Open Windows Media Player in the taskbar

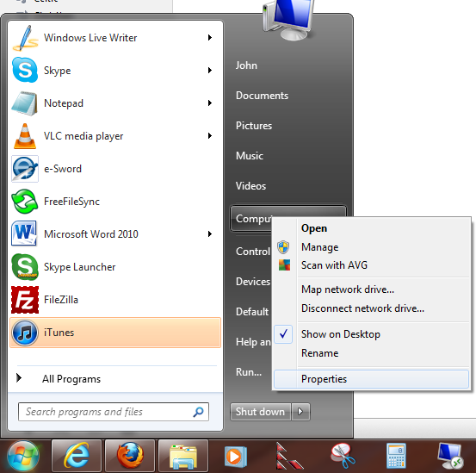pos(236,456)
